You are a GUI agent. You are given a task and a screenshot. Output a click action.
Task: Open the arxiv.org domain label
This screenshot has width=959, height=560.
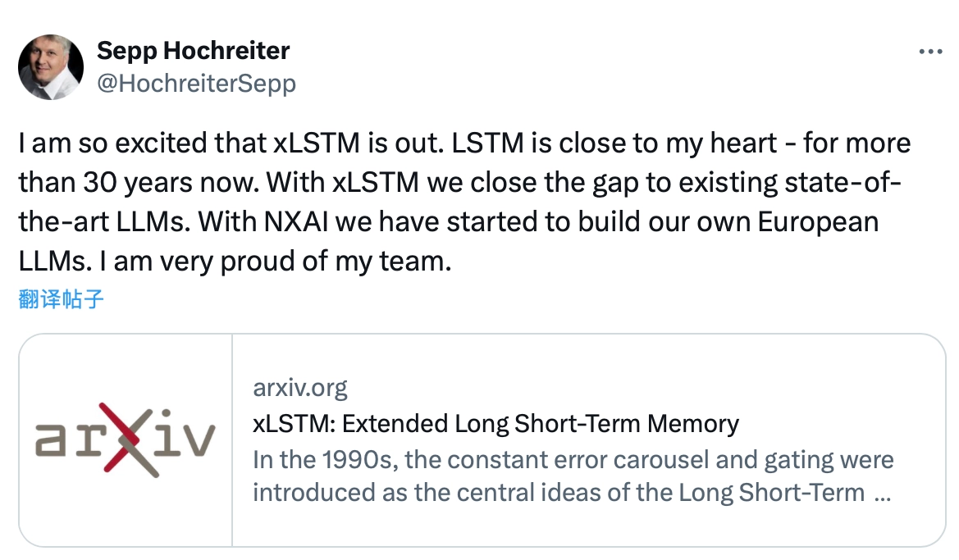coord(300,387)
